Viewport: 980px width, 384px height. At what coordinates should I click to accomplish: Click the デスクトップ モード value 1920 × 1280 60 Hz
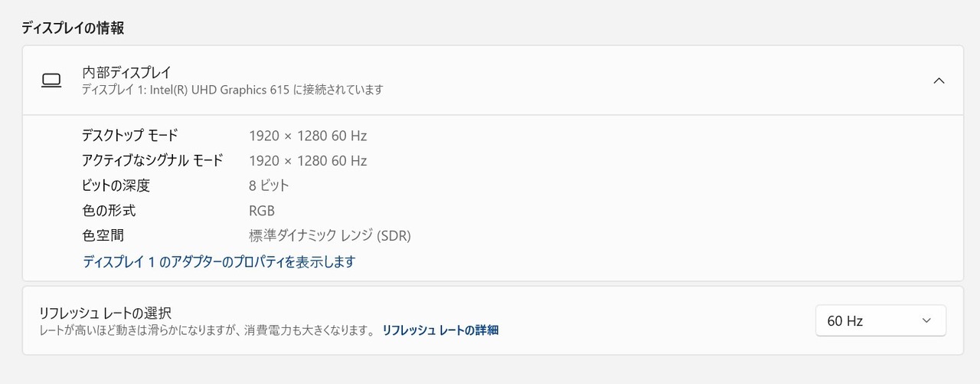[x=308, y=136]
